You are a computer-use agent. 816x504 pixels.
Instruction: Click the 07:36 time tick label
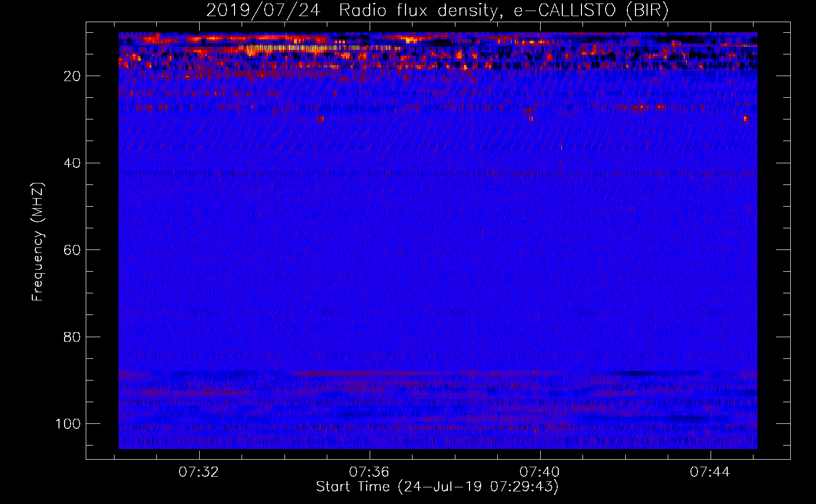click(369, 472)
